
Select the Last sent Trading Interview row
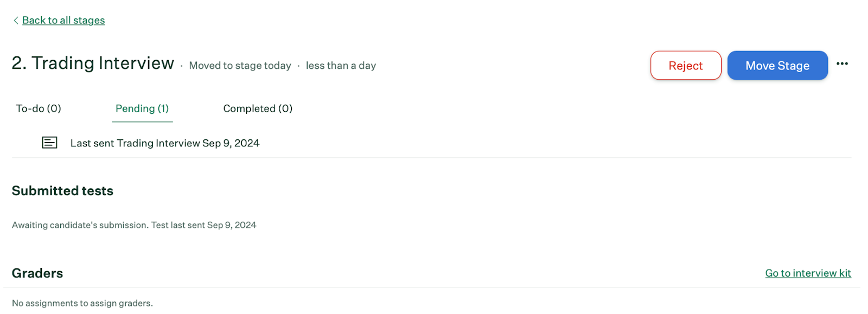click(x=165, y=143)
